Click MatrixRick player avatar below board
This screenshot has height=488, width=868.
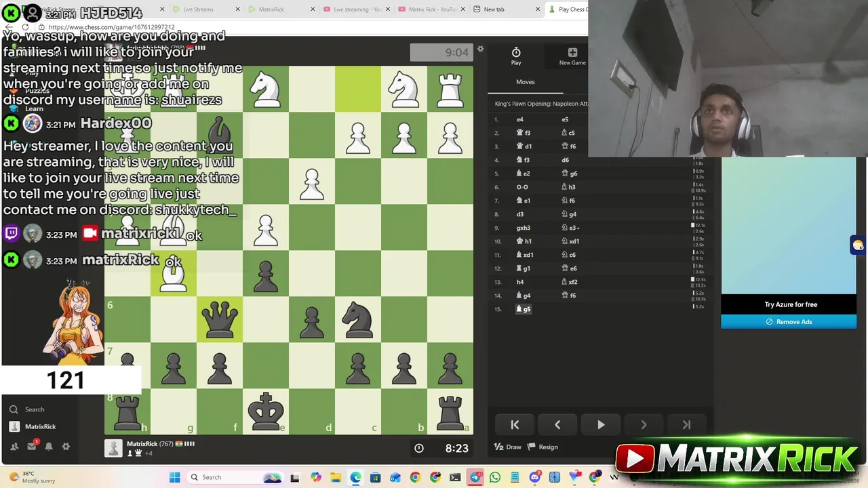tap(113, 448)
